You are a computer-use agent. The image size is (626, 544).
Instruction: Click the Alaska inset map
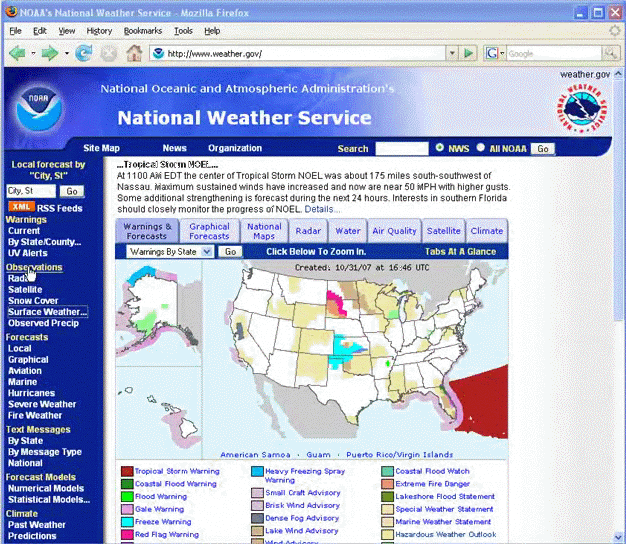158,314
